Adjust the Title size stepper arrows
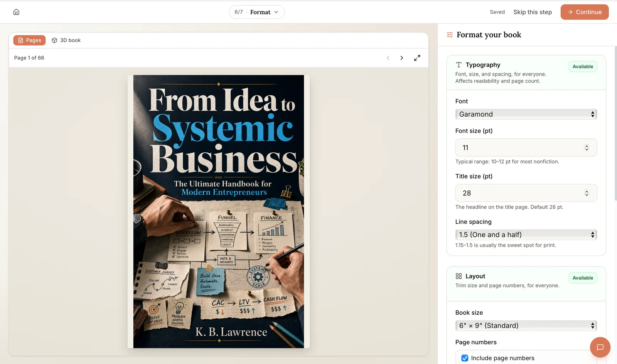The width and height of the screenshot is (617, 364). (x=587, y=193)
